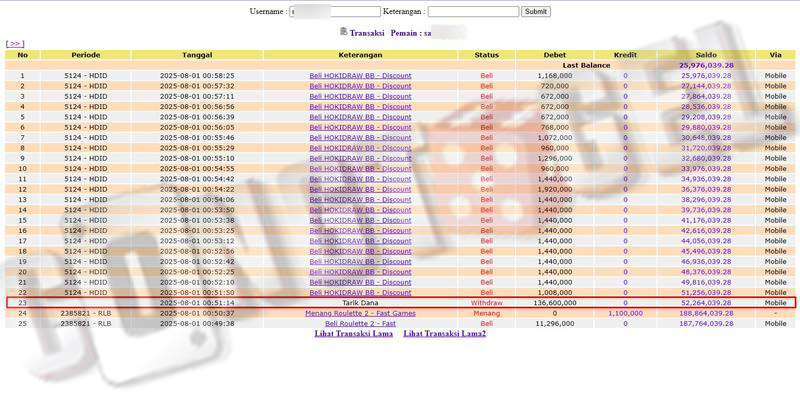
Task: Open Lihat Transaksi Lama link
Action: (x=354, y=334)
